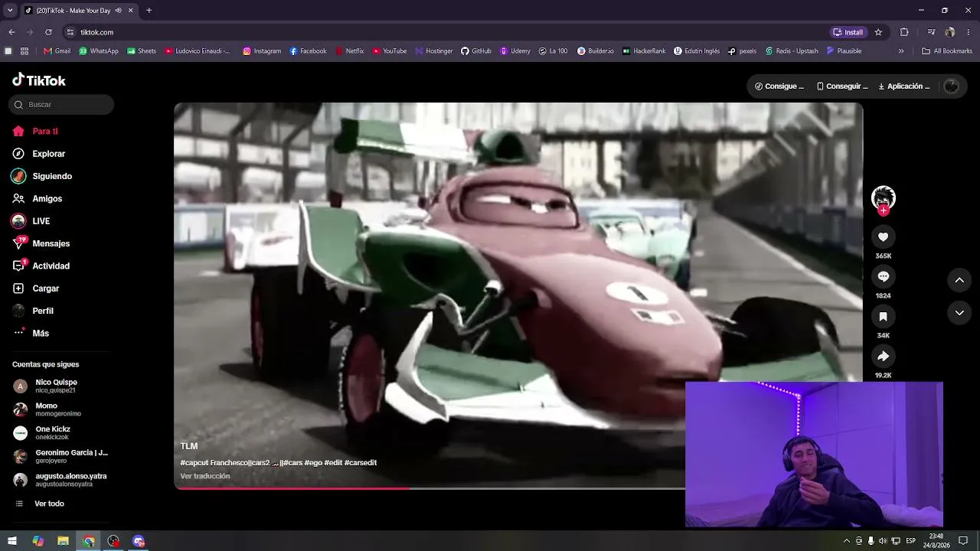Image resolution: width=980 pixels, height=551 pixels.
Task: Open the taskbar volume control
Action: [x=883, y=541]
